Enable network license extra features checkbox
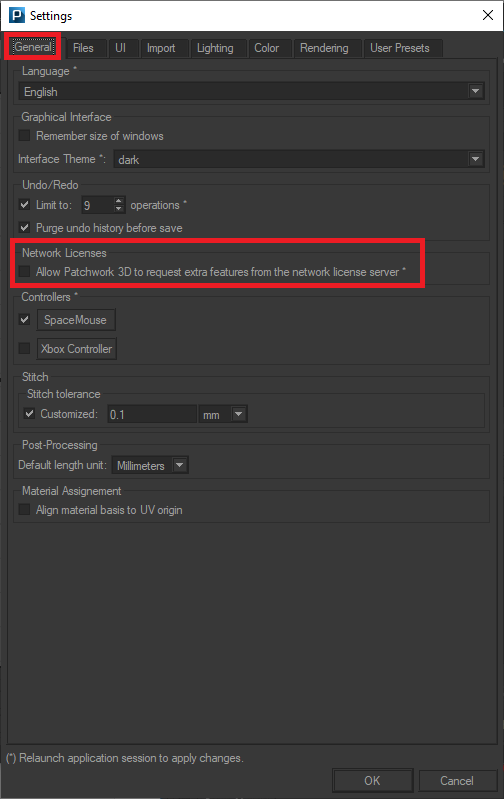504x799 pixels. click(24, 272)
